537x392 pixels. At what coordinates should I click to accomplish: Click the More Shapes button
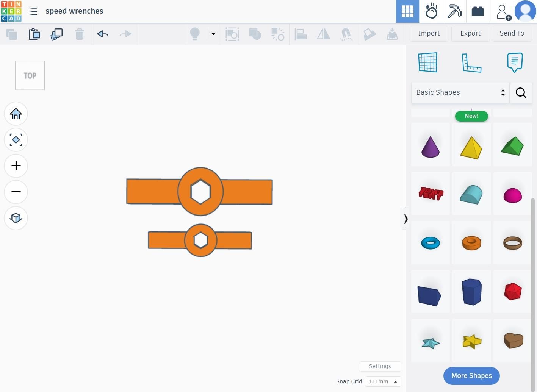471,376
